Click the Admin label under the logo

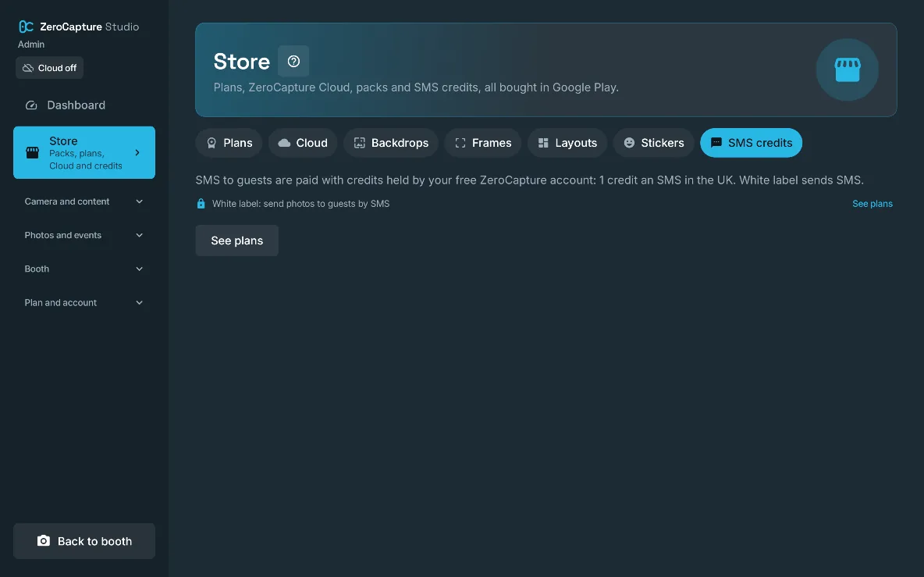(x=30, y=45)
